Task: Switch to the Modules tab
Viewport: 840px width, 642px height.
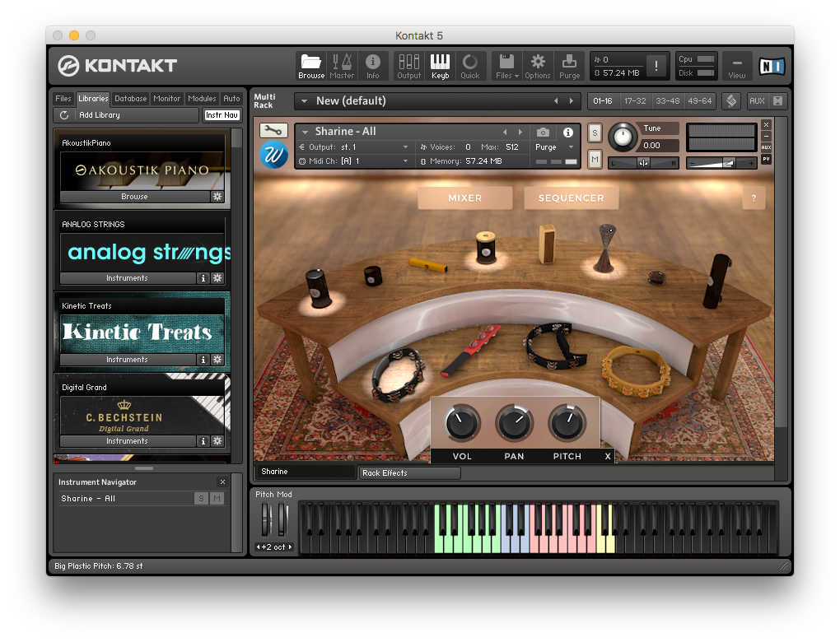Action: [x=202, y=99]
